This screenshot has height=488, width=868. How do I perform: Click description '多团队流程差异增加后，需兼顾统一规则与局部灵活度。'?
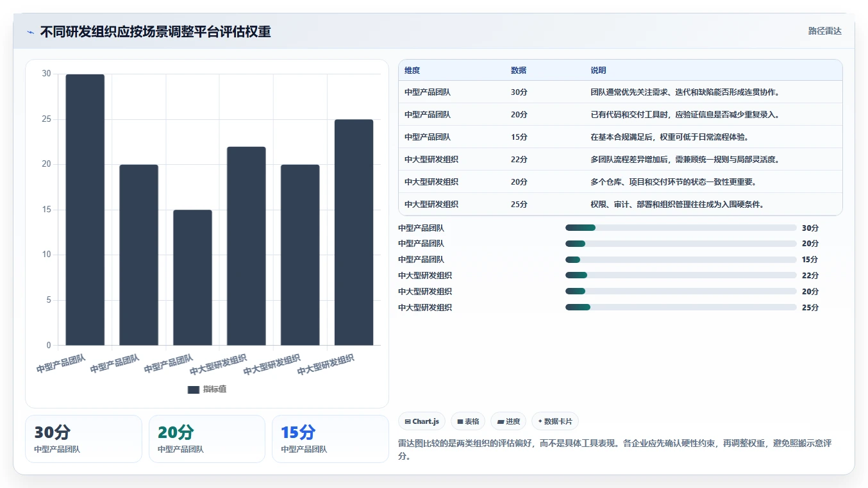685,160
